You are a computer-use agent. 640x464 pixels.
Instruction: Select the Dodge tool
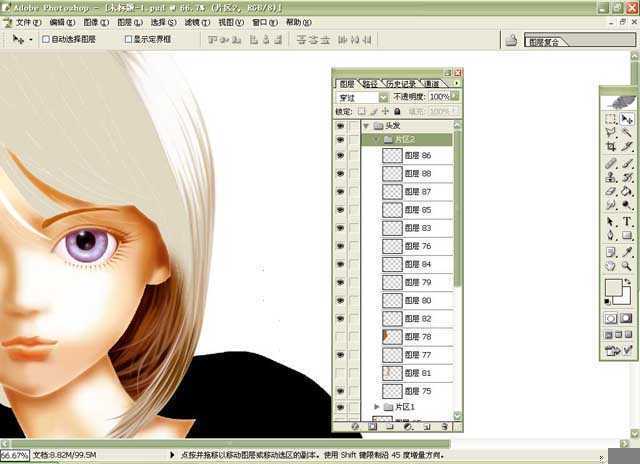click(627, 204)
